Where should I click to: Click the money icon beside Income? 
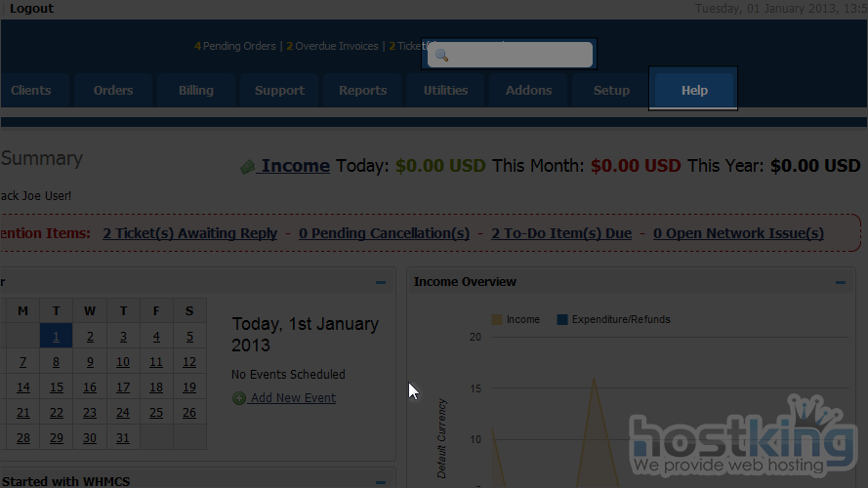pos(249,167)
